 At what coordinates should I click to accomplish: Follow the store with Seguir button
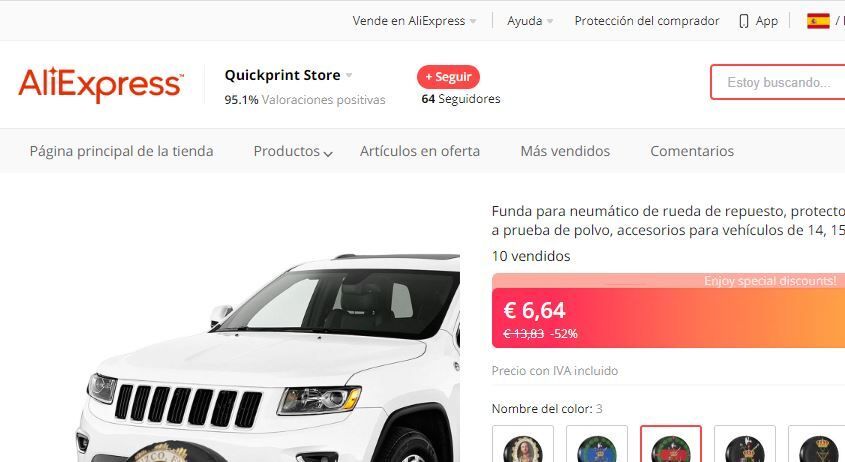(448, 77)
